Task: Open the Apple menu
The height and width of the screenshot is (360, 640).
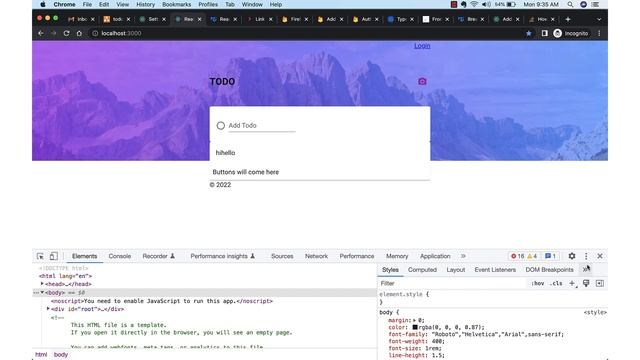Action: (x=43, y=4)
